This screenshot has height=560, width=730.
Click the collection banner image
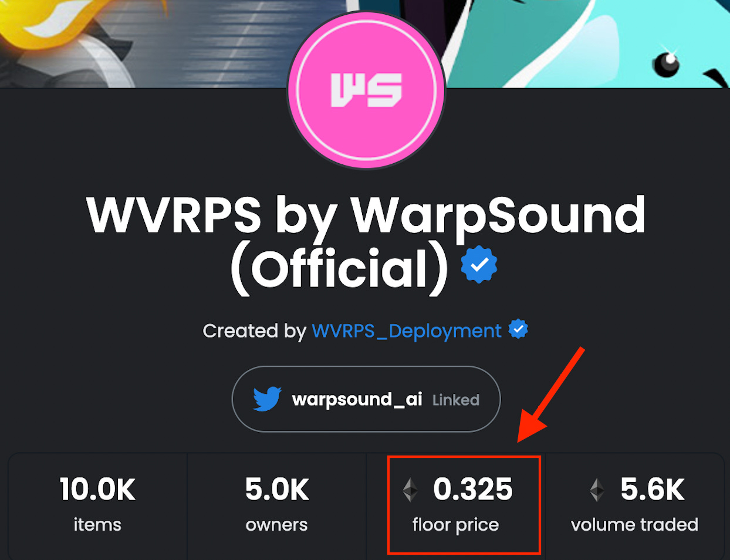(365, 43)
